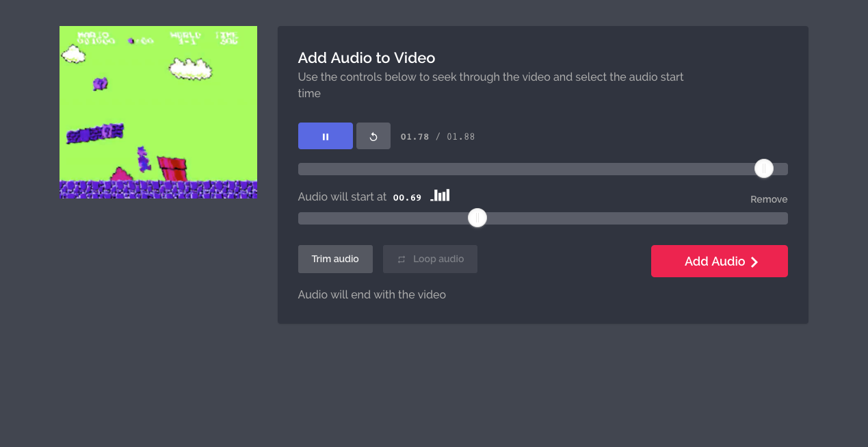Click the 'Audio will start at' label
This screenshot has width=868, height=447.
pyautogui.click(x=343, y=196)
